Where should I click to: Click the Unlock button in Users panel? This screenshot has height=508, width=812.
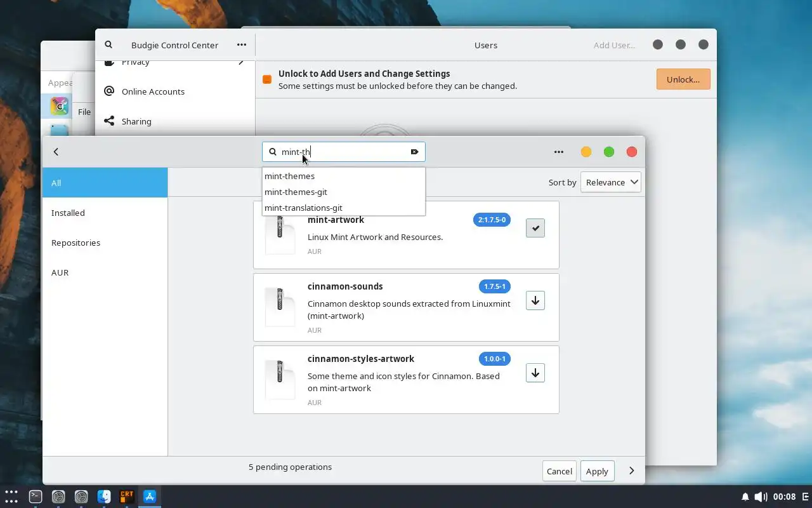click(x=683, y=79)
